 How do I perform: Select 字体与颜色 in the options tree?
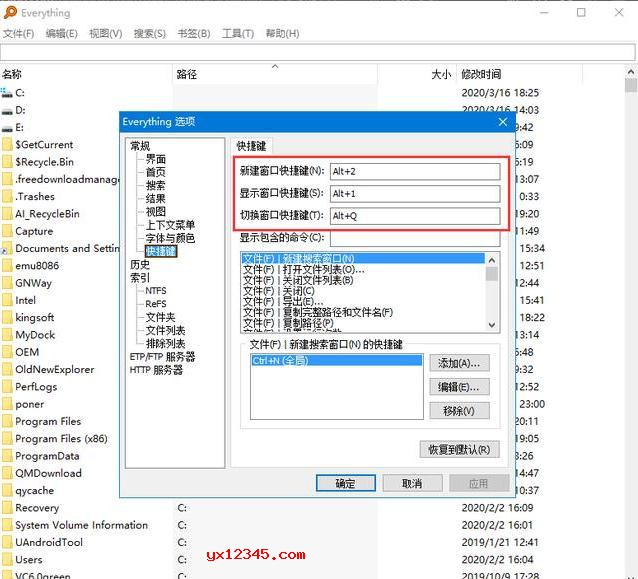(x=170, y=238)
